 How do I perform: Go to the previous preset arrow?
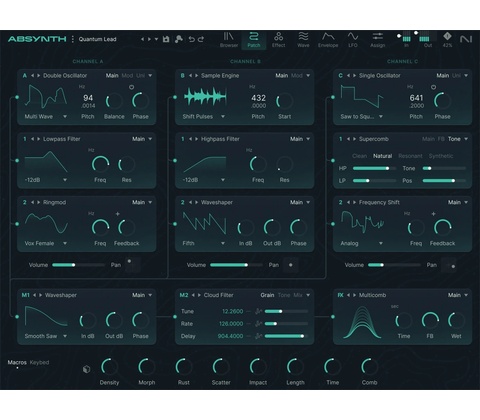pos(142,39)
